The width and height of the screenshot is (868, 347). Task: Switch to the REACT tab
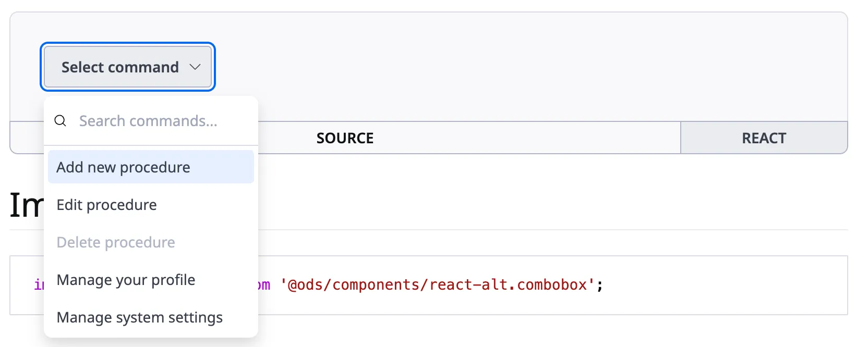click(x=763, y=138)
